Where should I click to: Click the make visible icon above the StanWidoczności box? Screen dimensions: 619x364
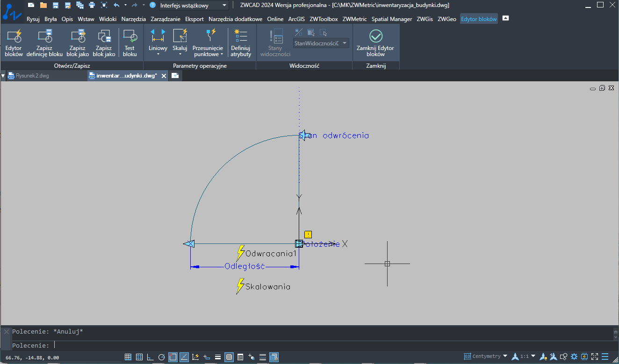point(311,32)
